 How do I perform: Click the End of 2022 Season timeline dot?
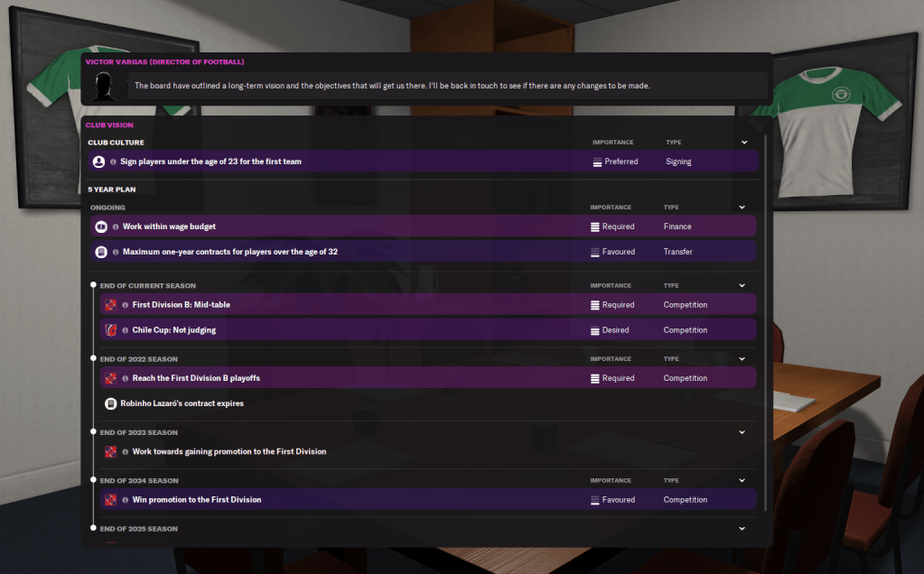pyautogui.click(x=92, y=359)
